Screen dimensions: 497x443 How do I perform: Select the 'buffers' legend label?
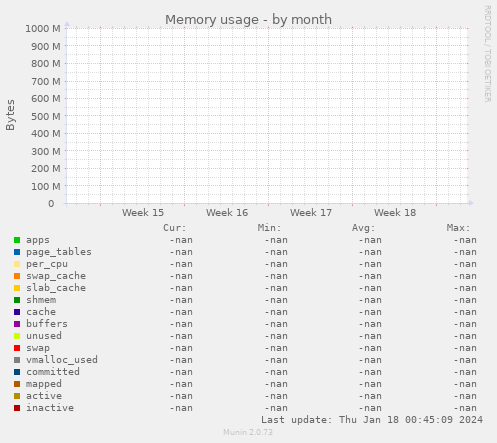coord(47,324)
